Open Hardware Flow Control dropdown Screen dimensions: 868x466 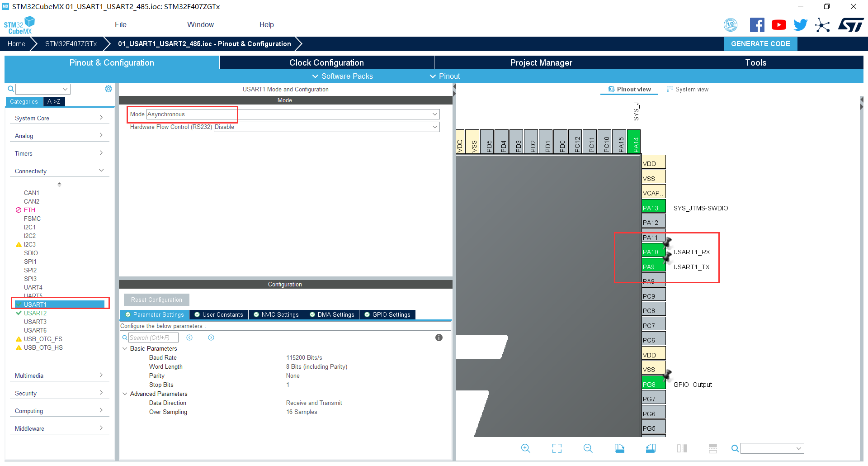pos(326,127)
